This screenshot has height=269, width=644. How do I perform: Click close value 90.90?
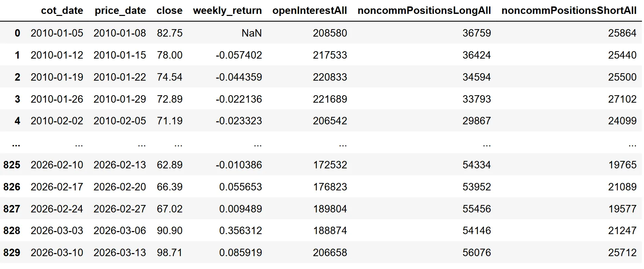[170, 230]
